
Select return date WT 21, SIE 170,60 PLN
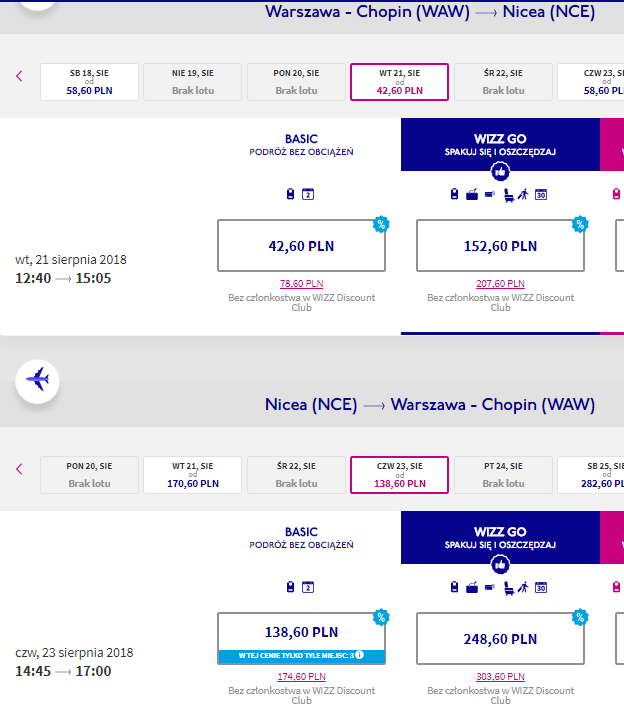193,475
